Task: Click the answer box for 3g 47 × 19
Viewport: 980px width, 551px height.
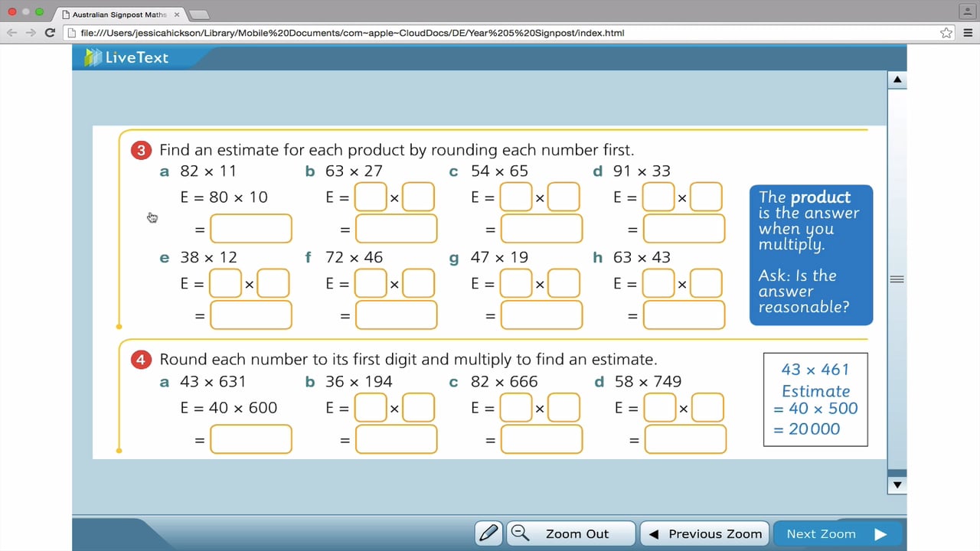Action: pos(541,315)
